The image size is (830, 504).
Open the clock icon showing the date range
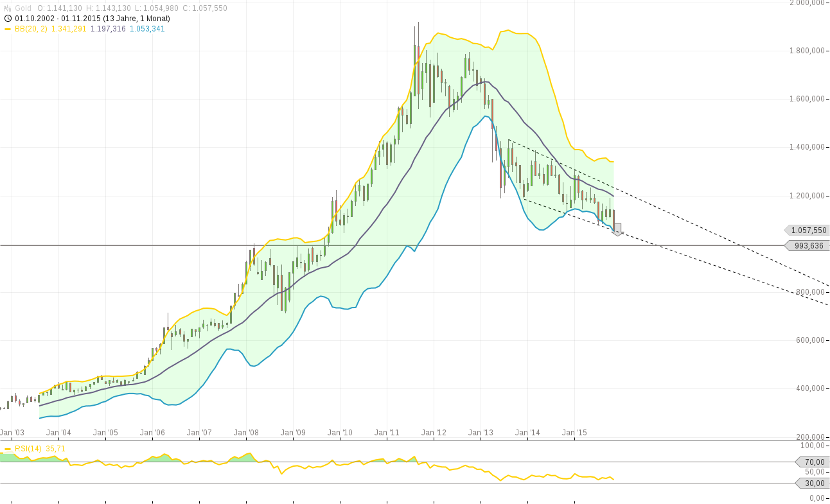click(x=7, y=19)
